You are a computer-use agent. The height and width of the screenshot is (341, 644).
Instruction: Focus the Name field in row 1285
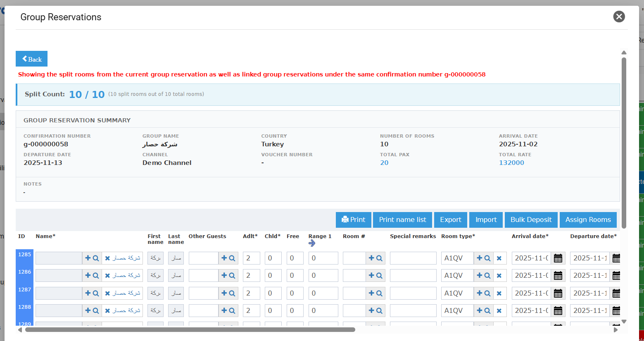click(59, 258)
